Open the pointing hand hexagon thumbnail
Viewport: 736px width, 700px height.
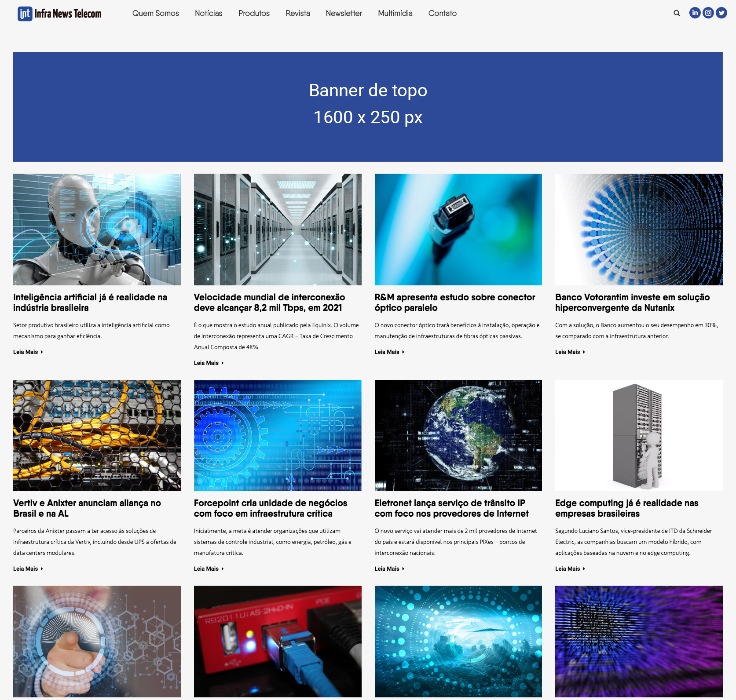[97, 642]
